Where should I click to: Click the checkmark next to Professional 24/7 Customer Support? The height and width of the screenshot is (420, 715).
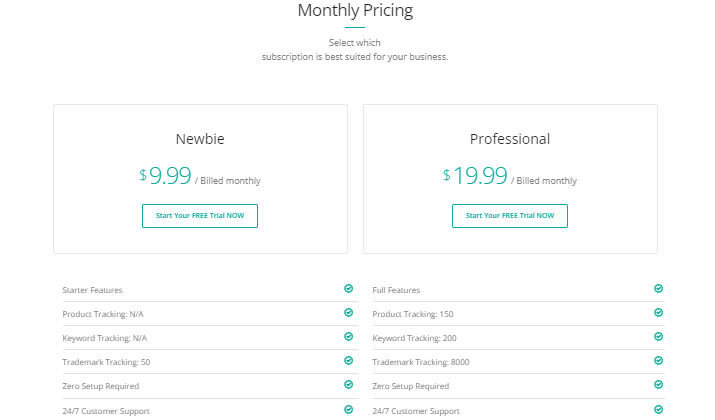(658, 410)
